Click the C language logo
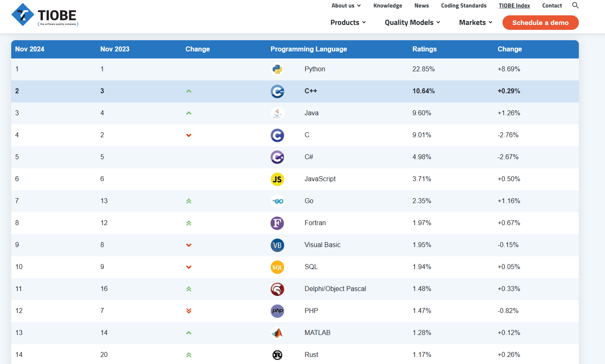Screen dimensions: 605x364 click(277, 135)
